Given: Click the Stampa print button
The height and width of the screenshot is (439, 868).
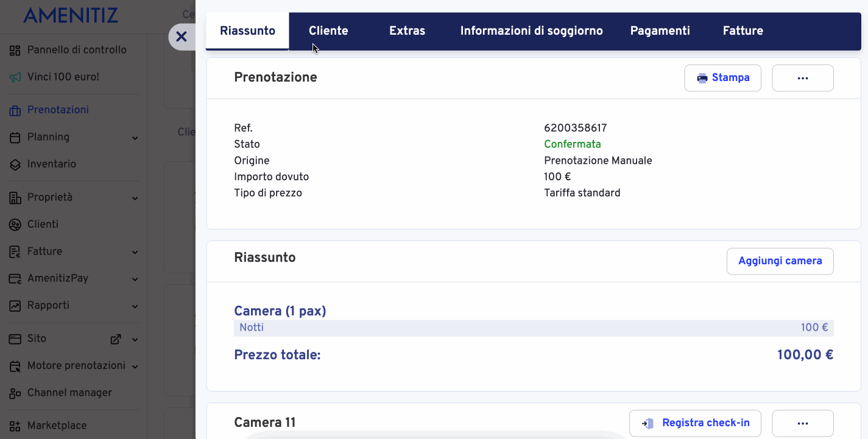Looking at the screenshot, I should click(722, 78).
